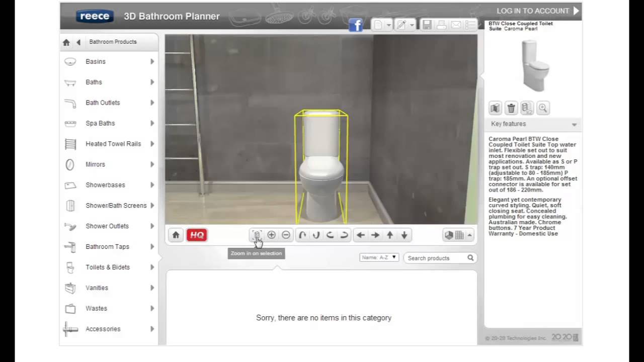The height and width of the screenshot is (362, 644).
Task: Switch to 2D grid view mode
Action: coord(459,235)
